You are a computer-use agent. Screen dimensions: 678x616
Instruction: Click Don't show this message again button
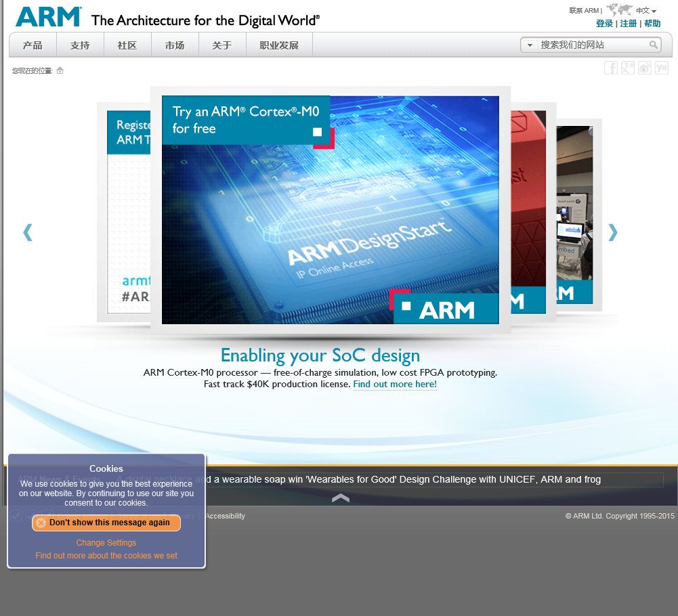click(x=106, y=523)
